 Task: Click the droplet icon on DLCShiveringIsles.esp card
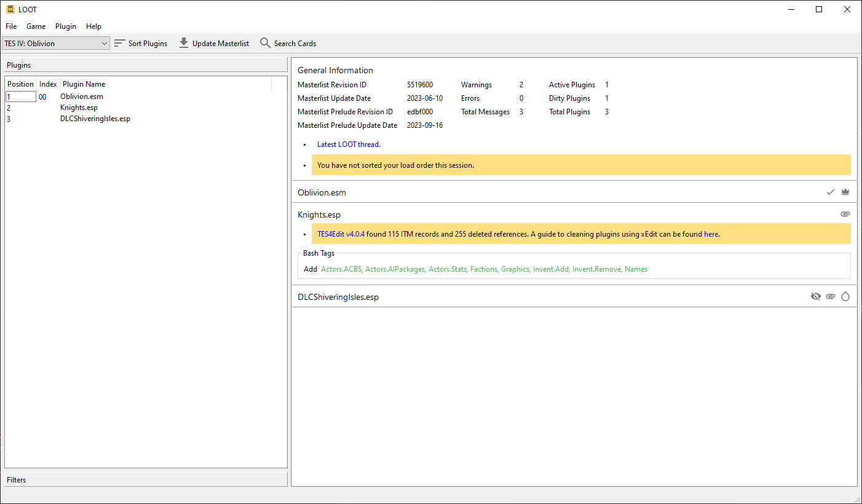coord(845,296)
